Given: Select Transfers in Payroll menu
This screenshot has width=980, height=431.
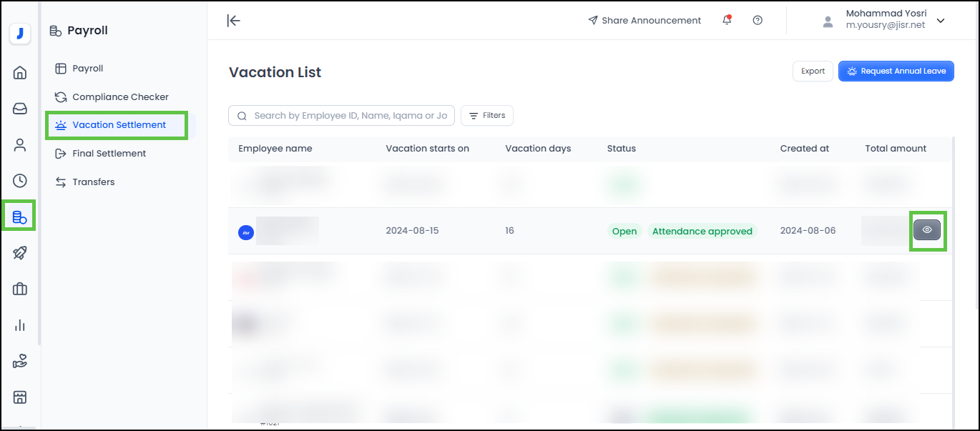Looking at the screenshot, I should coord(93,182).
